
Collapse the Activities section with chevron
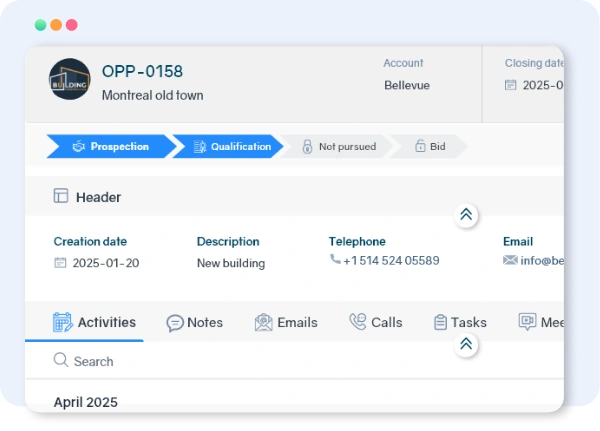coord(465,344)
